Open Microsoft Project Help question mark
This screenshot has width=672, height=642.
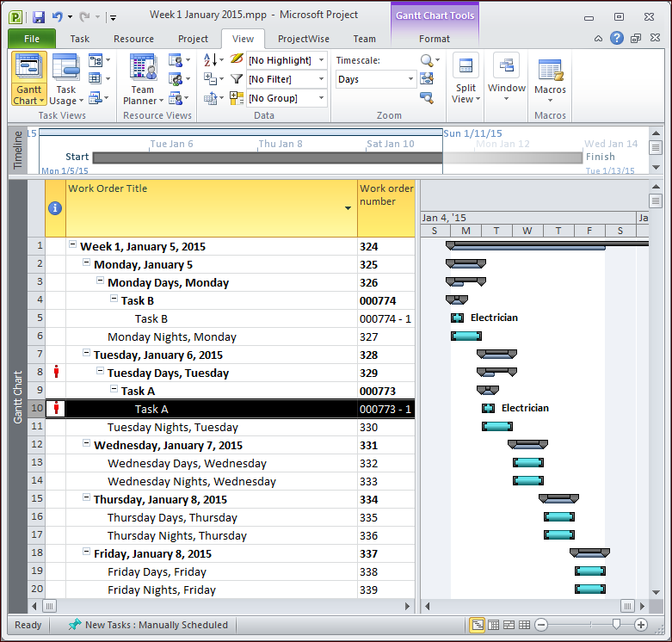617,39
